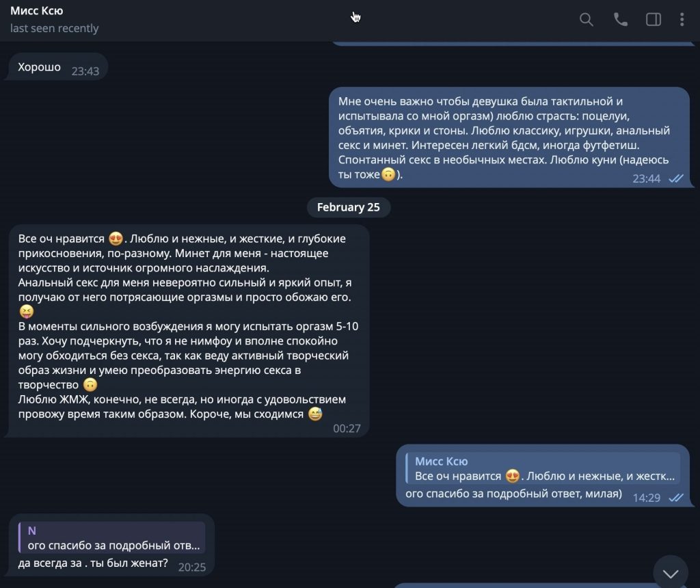Open Мисс Ксю profile from chat title
The height and width of the screenshot is (588, 700).
37,11
